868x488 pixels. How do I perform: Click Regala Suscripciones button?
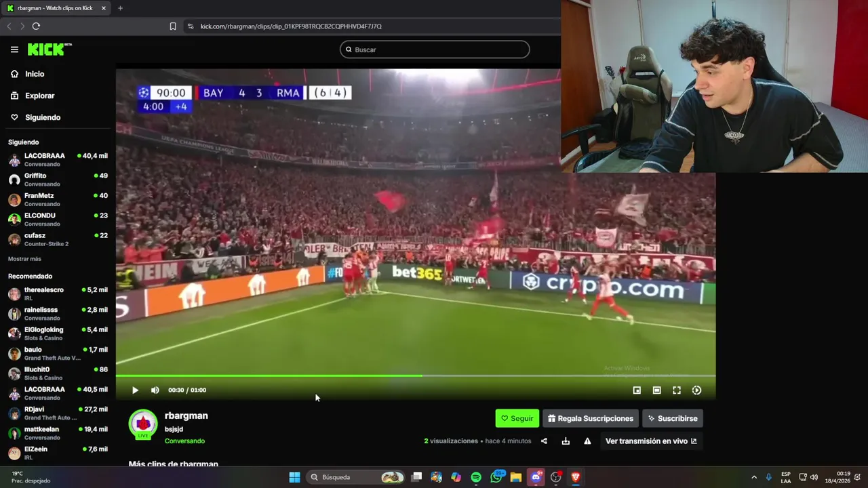(591, 418)
